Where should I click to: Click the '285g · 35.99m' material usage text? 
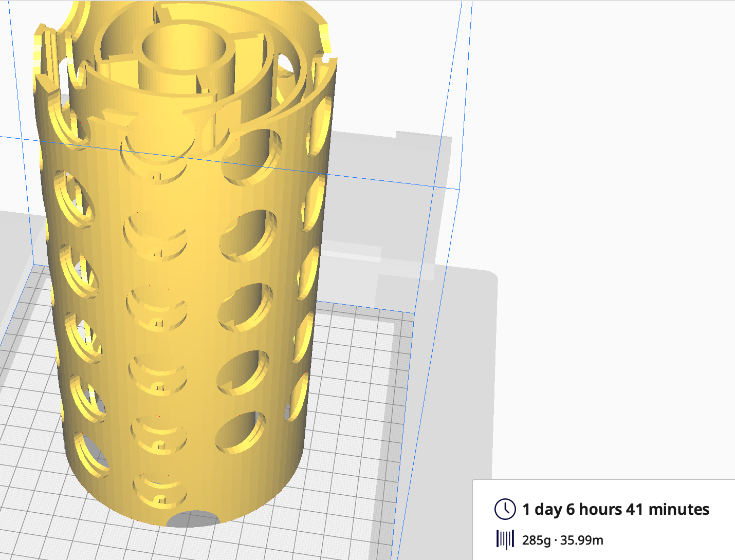click(x=562, y=540)
